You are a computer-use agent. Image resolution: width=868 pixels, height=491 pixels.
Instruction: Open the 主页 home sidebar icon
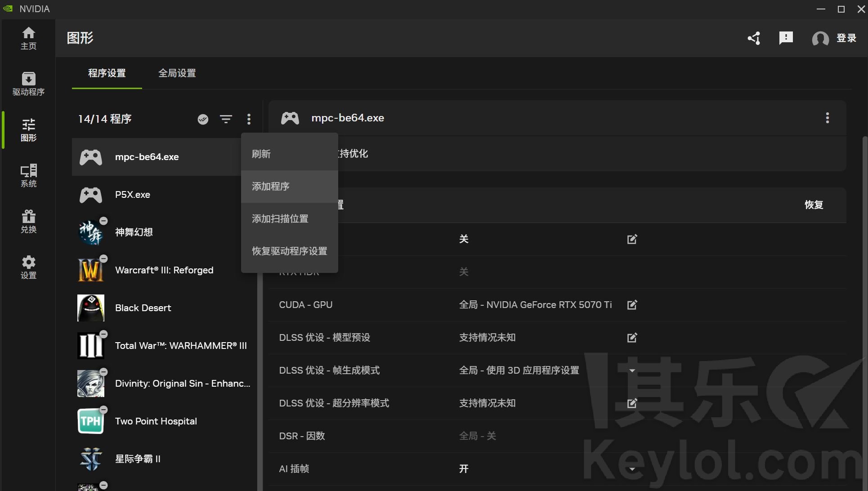pos(28,38)
